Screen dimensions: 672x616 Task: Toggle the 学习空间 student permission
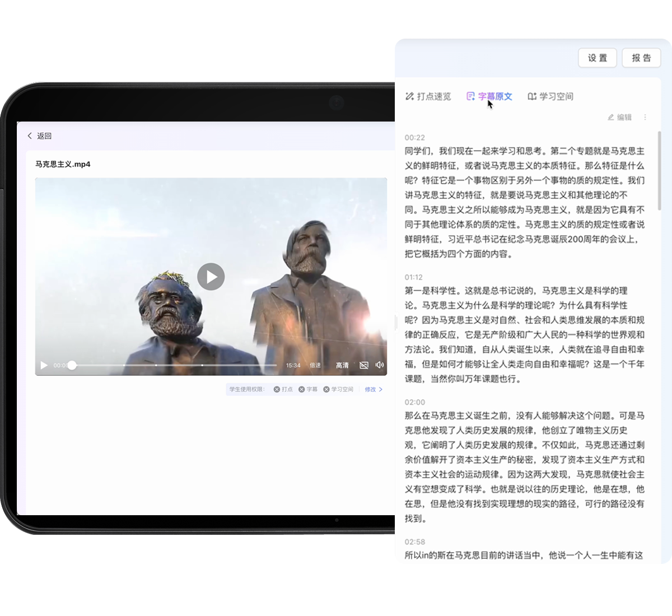pos(338,389)
